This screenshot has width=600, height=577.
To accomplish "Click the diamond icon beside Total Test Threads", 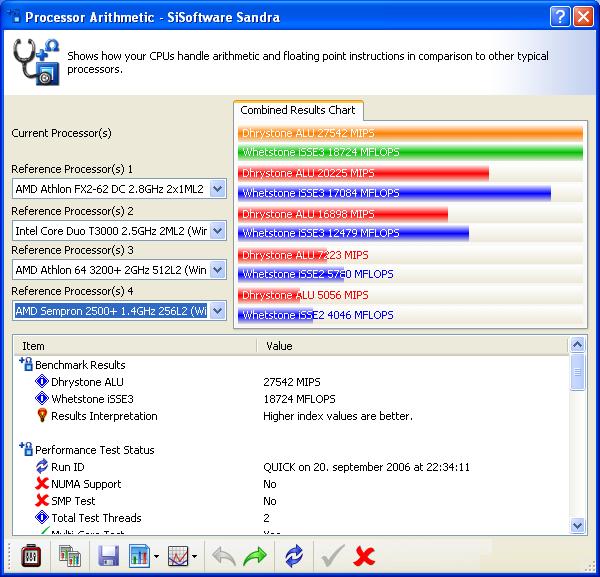I will point(42,518).
